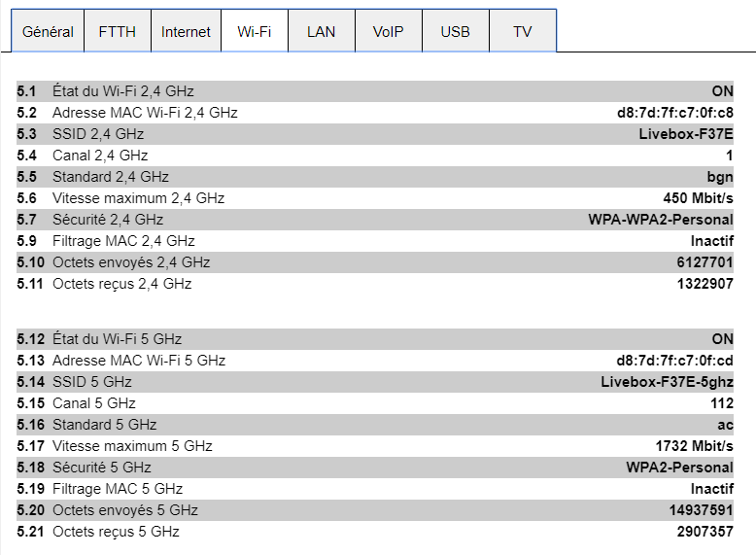This screenshot has width=756, height=555.
Task: Click the Wi-Fi tab
Action: [255, 32]
